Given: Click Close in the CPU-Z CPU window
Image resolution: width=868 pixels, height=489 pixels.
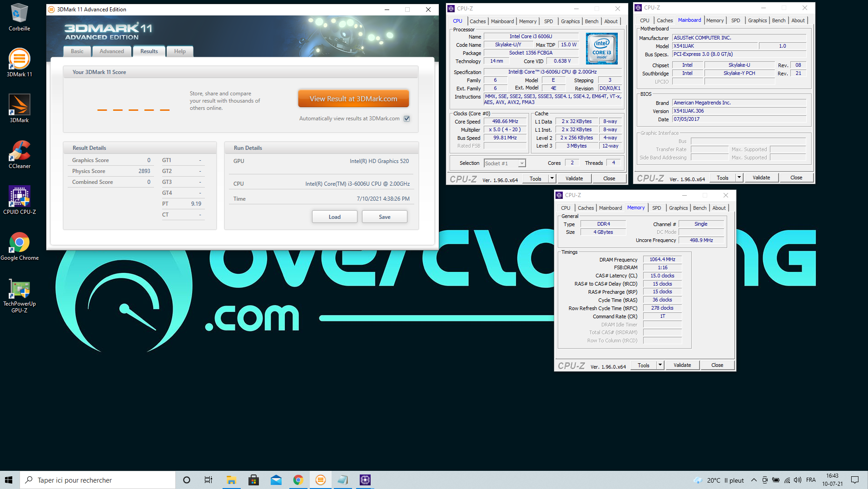Looking at the screenshot, I should 609,178.
